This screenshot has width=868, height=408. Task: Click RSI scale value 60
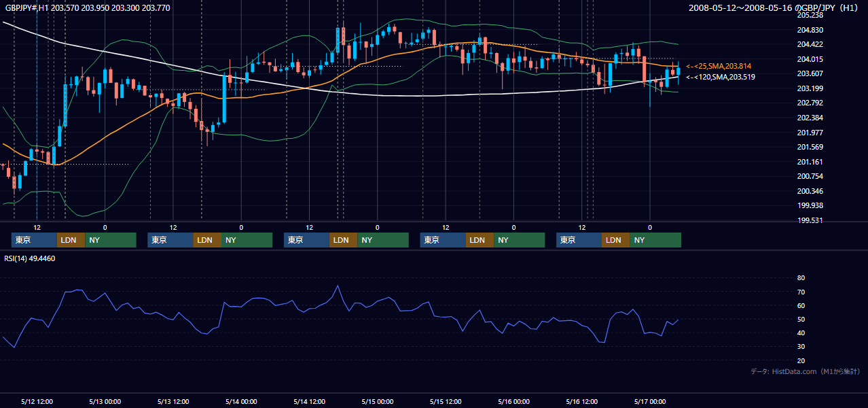tap(801, 305)
